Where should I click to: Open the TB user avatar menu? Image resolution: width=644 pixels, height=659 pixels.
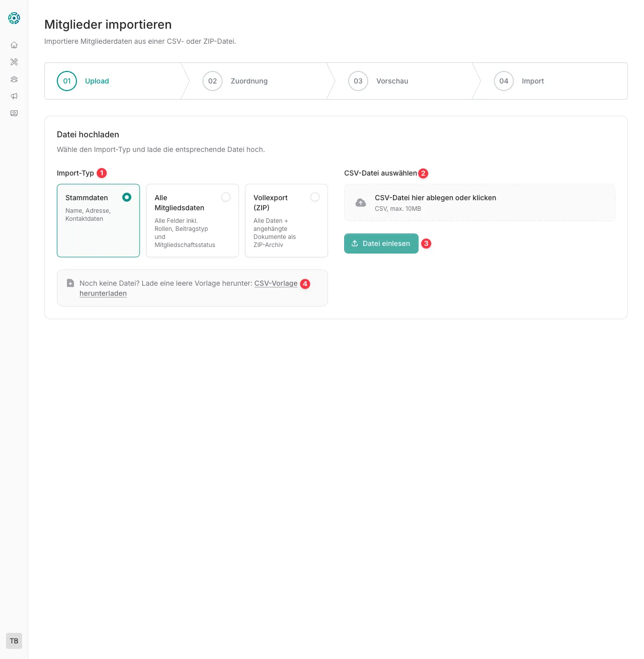click(x=14, y=641)
